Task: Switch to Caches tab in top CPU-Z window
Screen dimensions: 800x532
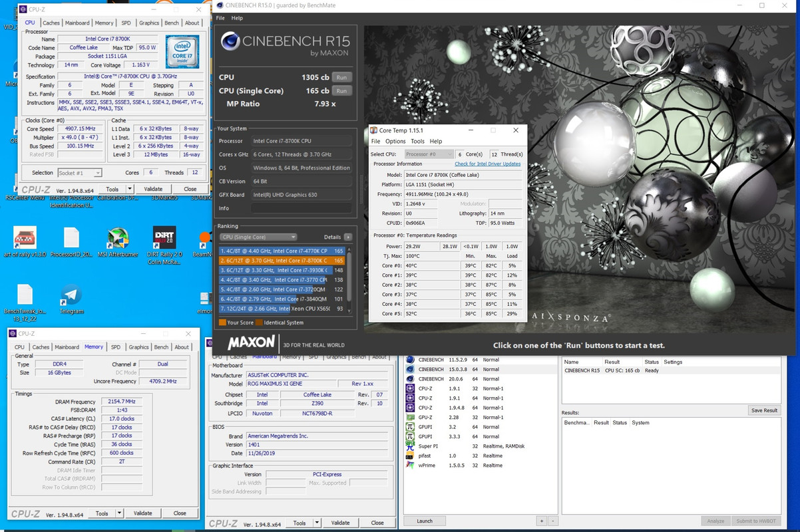Action: [51, 23]
